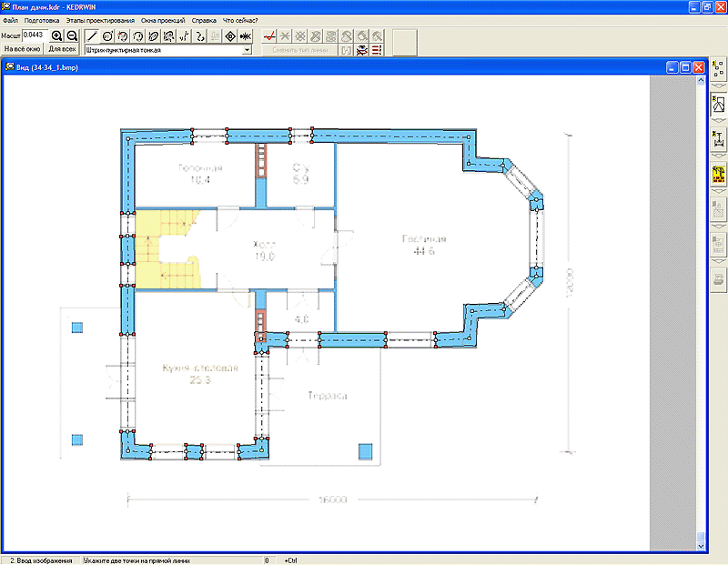Click the 'Для всех' button
Screen dimensions: 728x565
pos(62,49)
